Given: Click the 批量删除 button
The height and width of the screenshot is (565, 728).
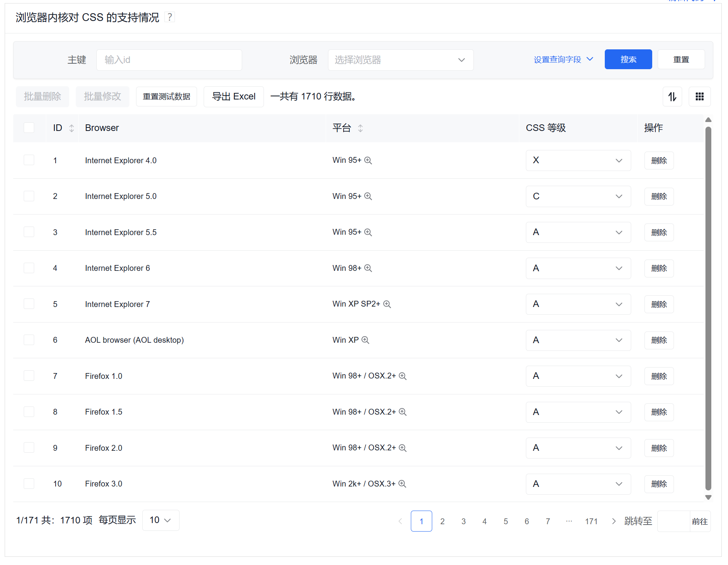Looking at the screenshot, I should [42, 96].
